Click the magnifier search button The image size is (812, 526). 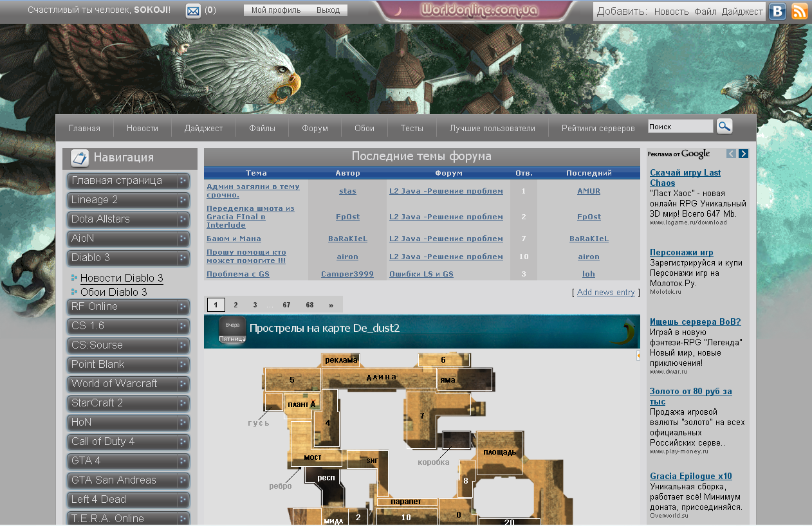(724, 126)
